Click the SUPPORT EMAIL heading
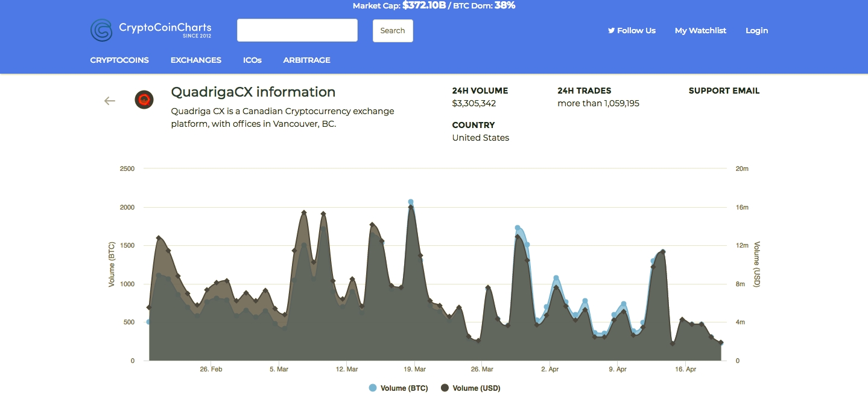The width and height of the screenshot is (868, 398). 724,91
